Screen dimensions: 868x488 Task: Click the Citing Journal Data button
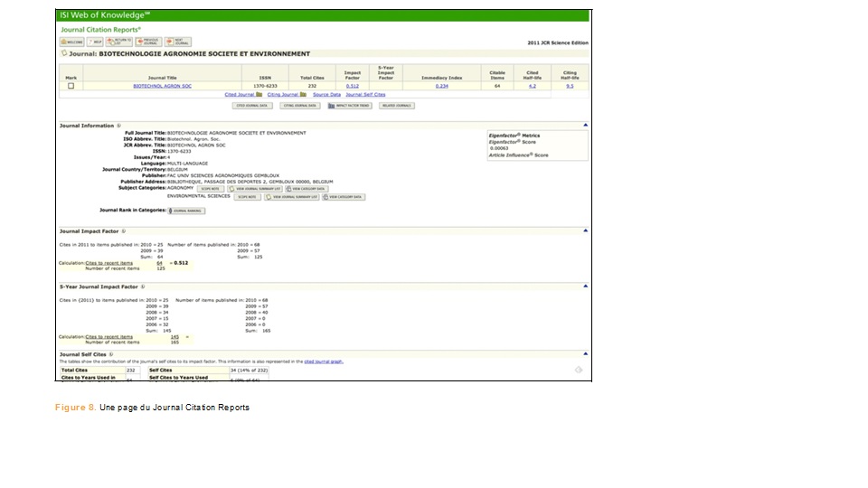click(x=300, y=105)
